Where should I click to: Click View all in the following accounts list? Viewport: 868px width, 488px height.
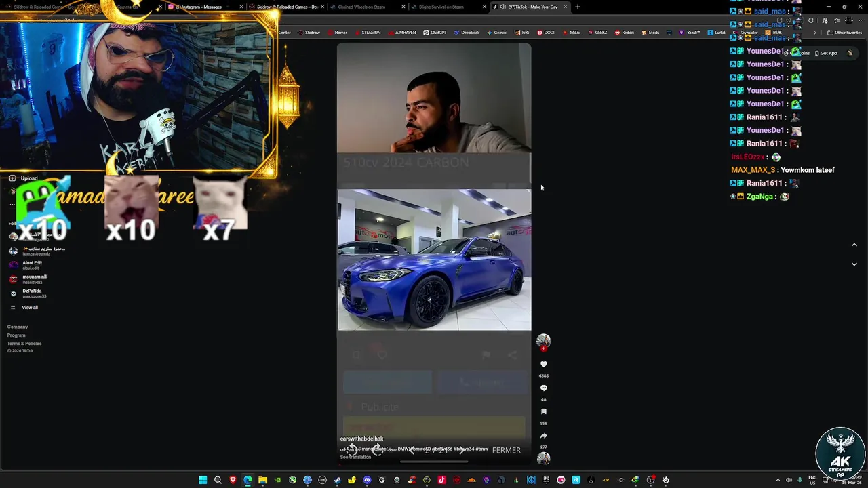30,308
